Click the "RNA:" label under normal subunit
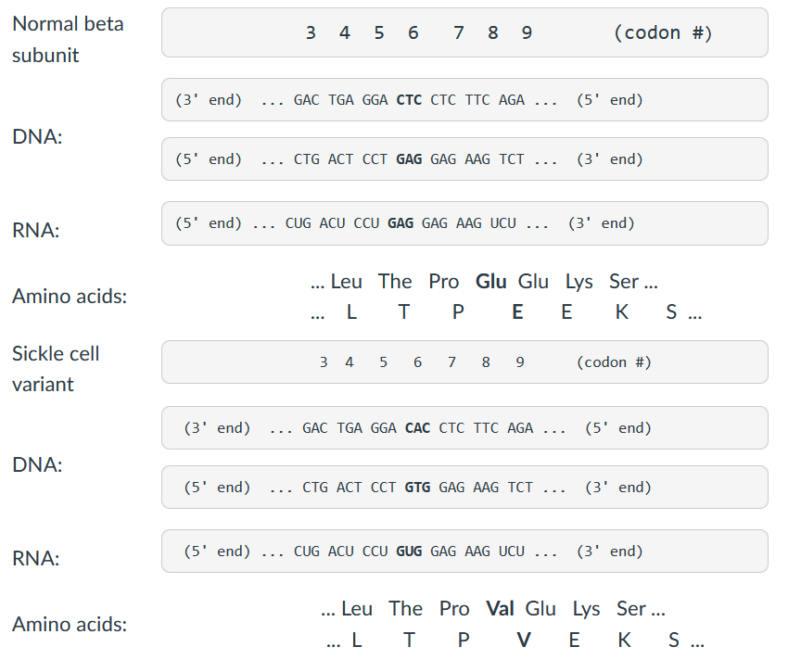This screenshot has width=788, height=672. pyautogui.click(x=35, y=231)
